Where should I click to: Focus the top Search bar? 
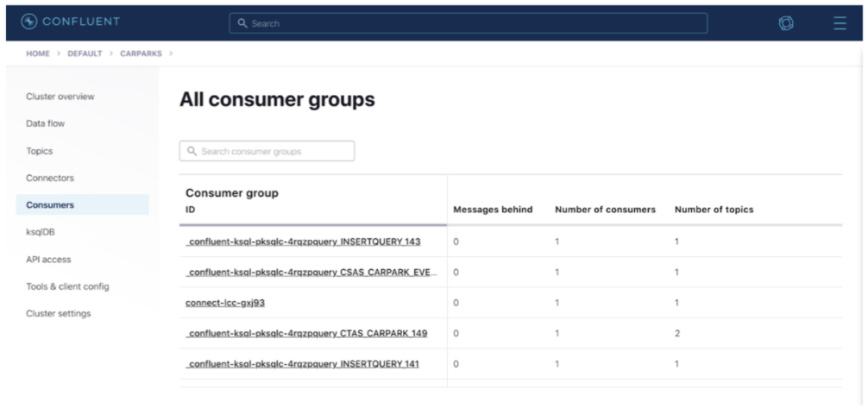tap(468, 23)
